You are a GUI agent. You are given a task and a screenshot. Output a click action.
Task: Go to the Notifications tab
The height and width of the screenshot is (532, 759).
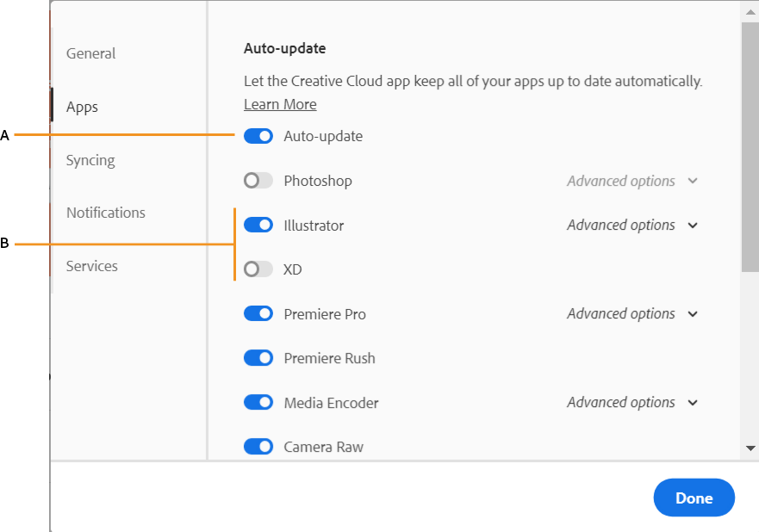click(x=106, y=213)
